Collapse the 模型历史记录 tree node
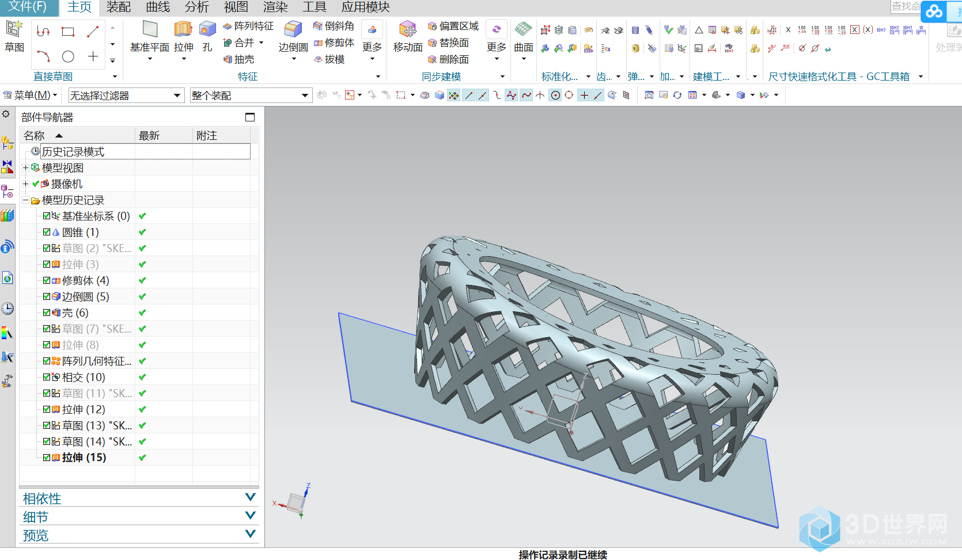The height and width of the screenshot is (560, 962). coord(25,200)
